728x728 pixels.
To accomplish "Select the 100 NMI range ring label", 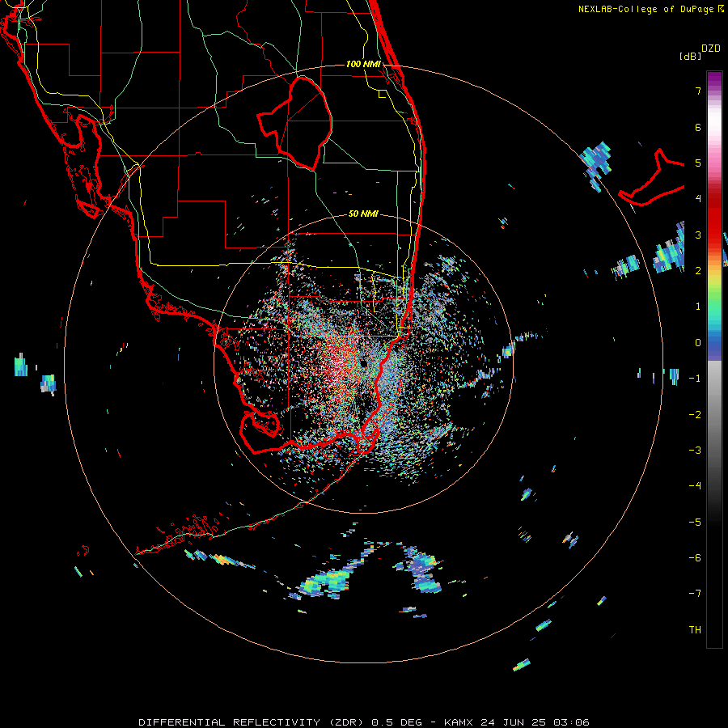I will tap(363, 64).
